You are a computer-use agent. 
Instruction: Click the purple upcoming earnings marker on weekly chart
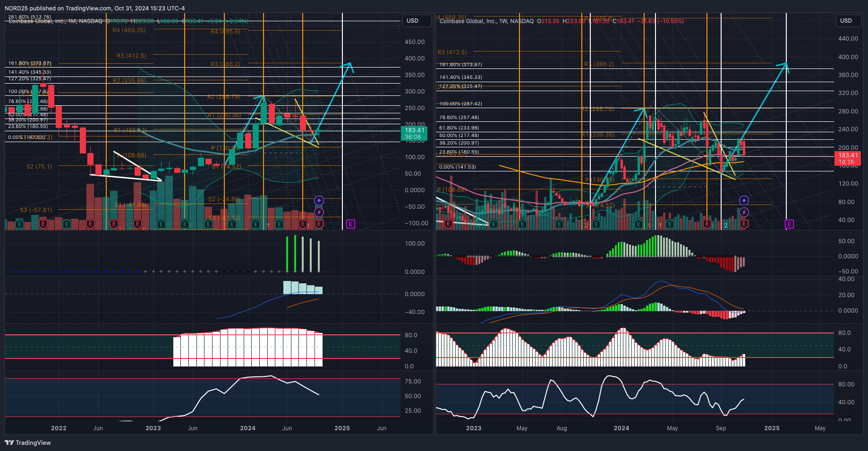(x=789, y=224)
